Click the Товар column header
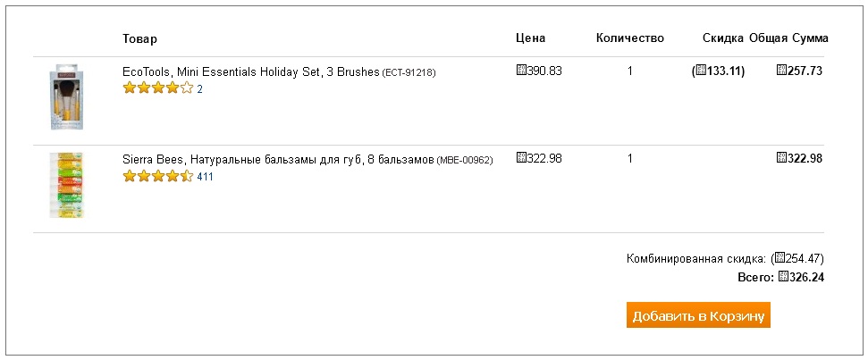Screen dimensions: 868x360 pyautogui.click(x=140, y=38)
